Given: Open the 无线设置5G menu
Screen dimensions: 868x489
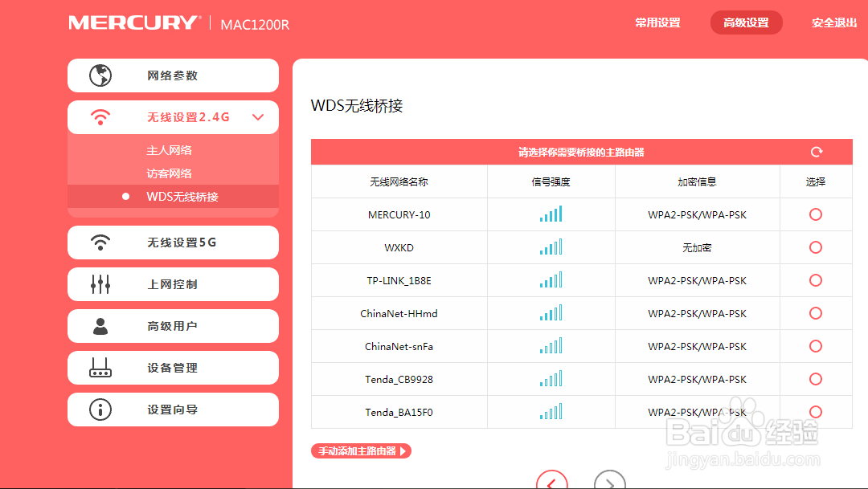Looking at the screenshot, I should pos(173,242).
